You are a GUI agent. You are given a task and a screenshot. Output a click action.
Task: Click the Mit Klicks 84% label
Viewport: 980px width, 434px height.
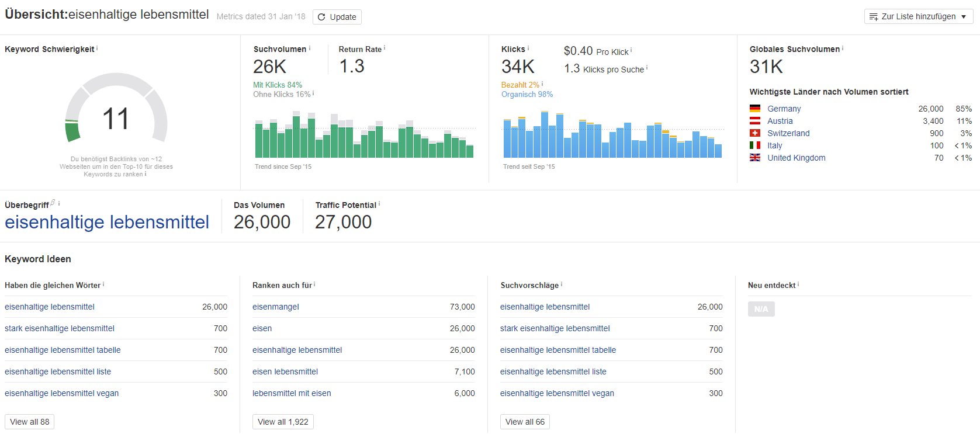click(278, 85)
